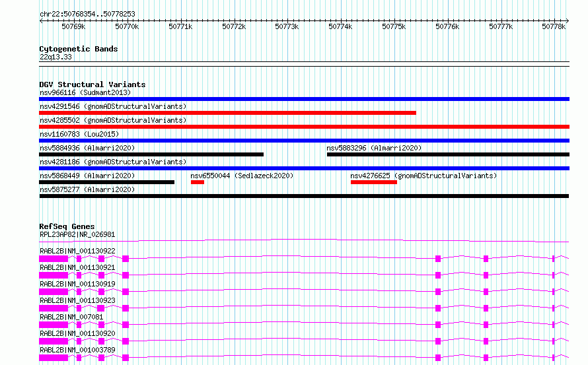Open RABL2B|NM_001130921 transcript label

tap(77, 267)
